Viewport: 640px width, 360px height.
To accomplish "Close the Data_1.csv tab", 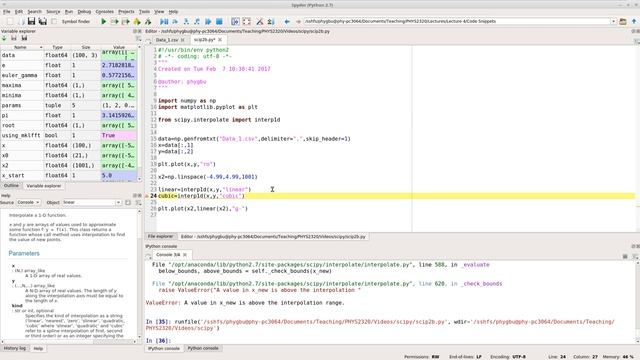I will [182, 40].
